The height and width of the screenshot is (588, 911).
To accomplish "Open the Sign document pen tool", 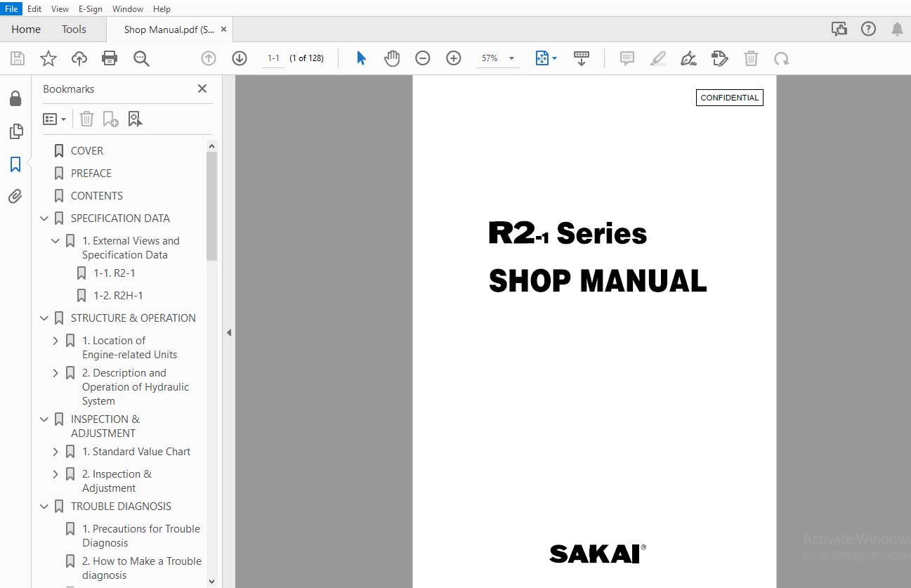I will (688, 58).
